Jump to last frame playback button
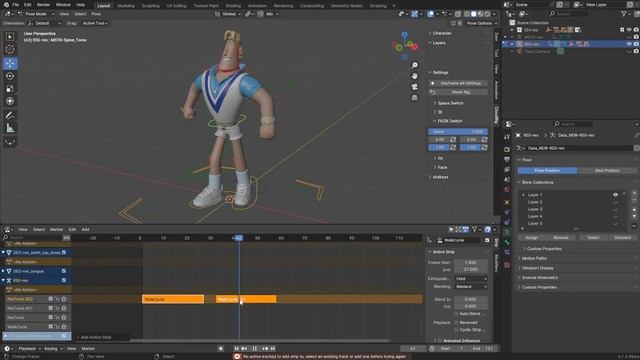 [273, 349]
